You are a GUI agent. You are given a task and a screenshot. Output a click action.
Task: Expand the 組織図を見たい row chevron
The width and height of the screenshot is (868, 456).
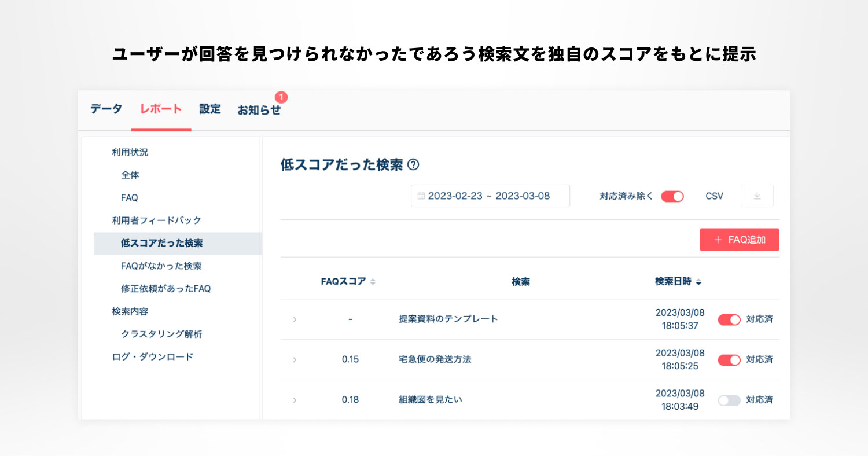(295, 400)
